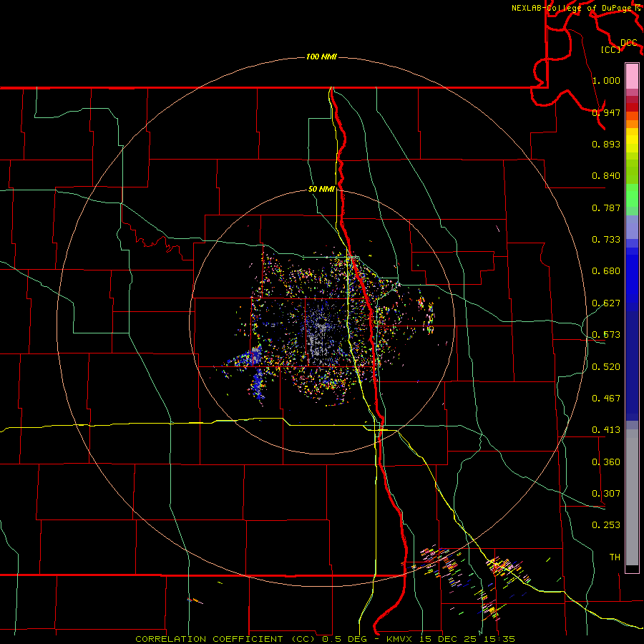
Task: Select the 0.787 scale value
Action: 606,208
